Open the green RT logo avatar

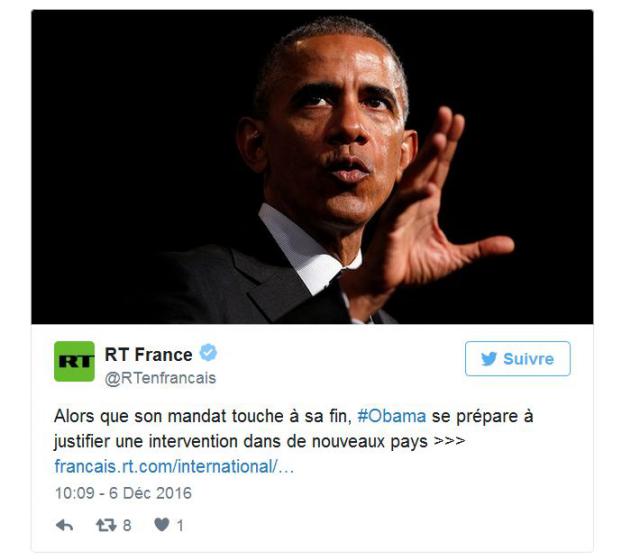74,362
